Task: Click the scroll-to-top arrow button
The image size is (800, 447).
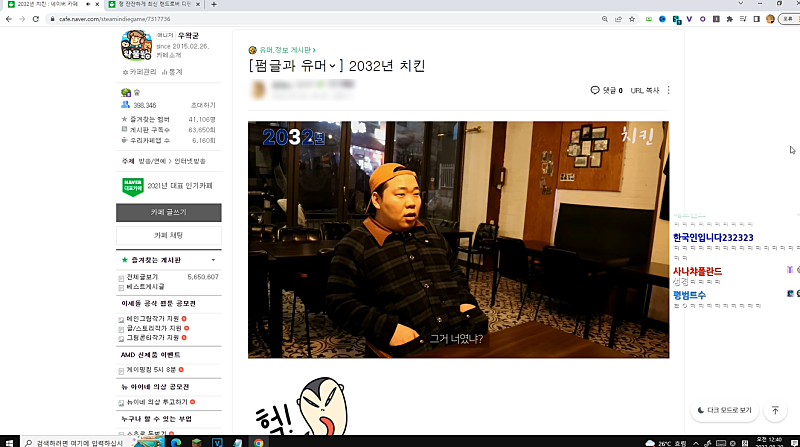Action: coord(775,410)
